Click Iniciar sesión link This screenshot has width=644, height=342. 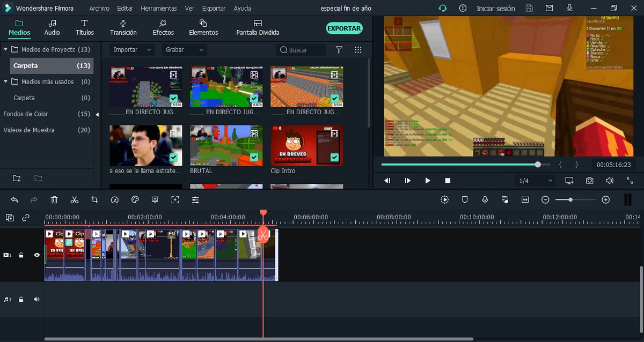[496, 9]
